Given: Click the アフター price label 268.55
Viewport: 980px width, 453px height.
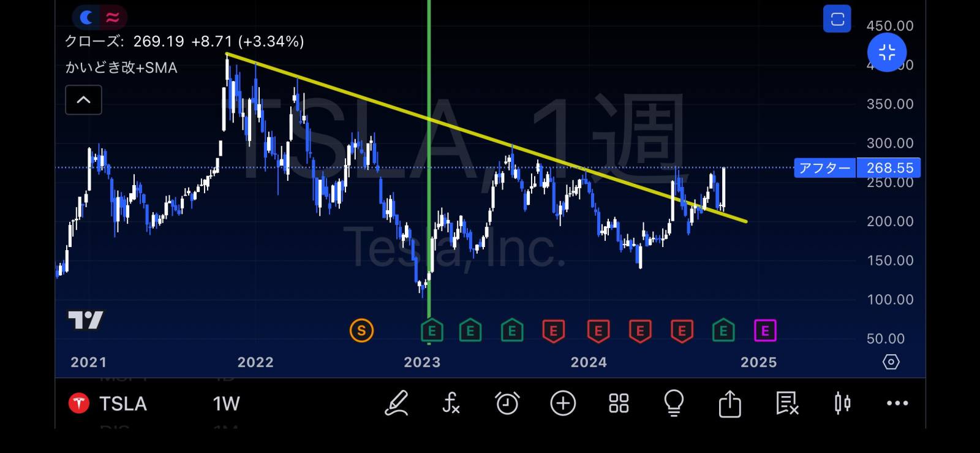Looking at the screenshot, I should [857, 167].
